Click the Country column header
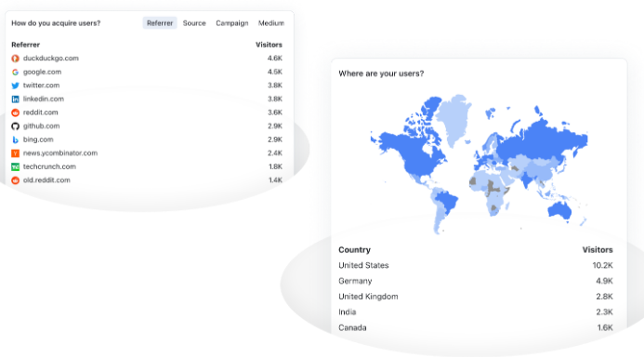The width and height of the screenshot is (644, 358). point(354,250)
